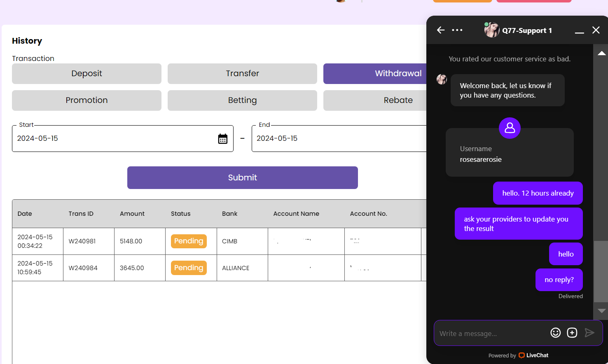Click the End date field
This screenshot has height=364, width=608.
338,139
